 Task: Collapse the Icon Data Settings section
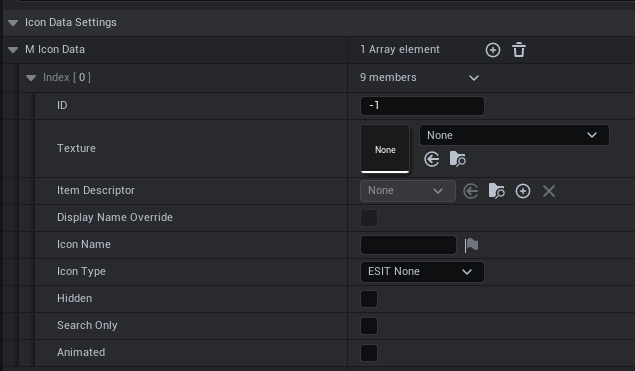tap(13, 23)
